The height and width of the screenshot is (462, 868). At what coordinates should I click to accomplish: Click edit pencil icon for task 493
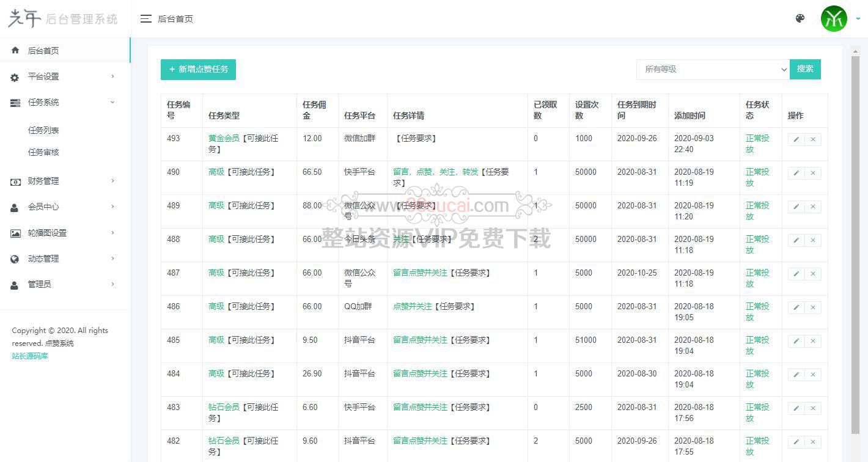coord(796,139)
